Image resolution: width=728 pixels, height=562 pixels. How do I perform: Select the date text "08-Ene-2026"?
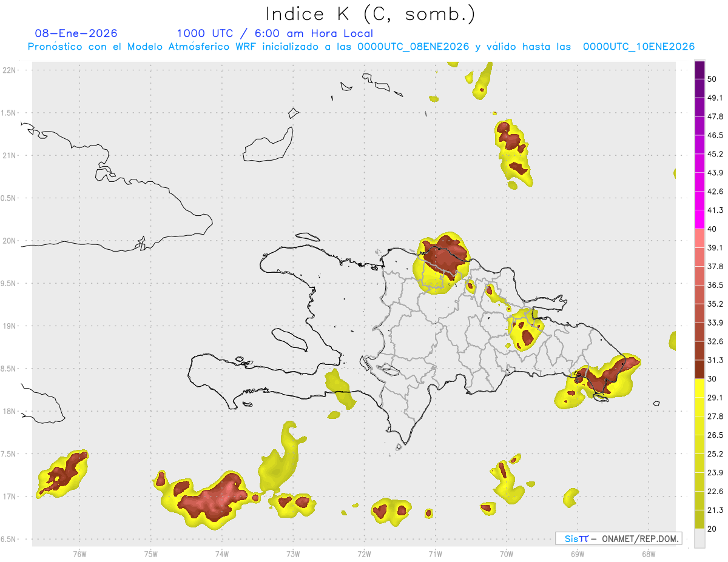[x=76, y=33]
